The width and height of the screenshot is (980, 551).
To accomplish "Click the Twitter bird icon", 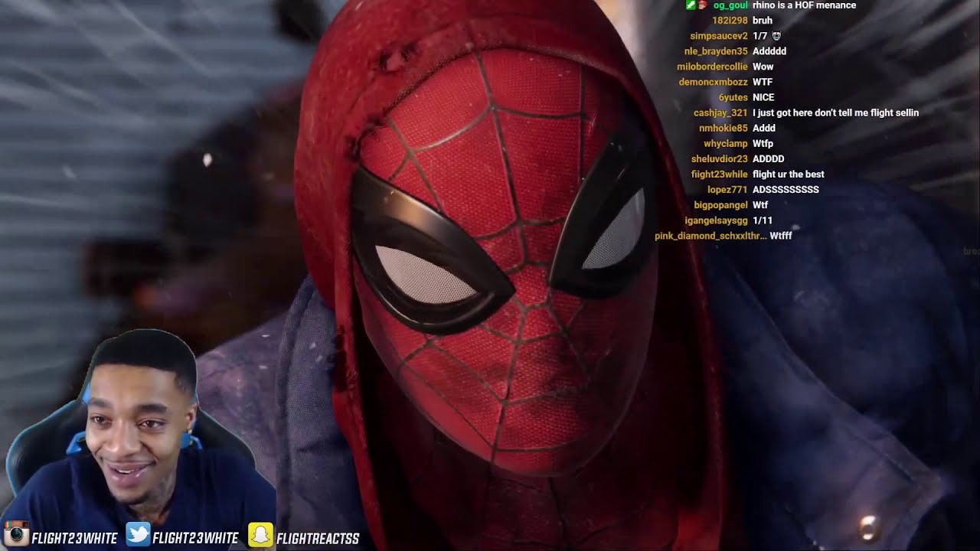I will coord(138,534).
